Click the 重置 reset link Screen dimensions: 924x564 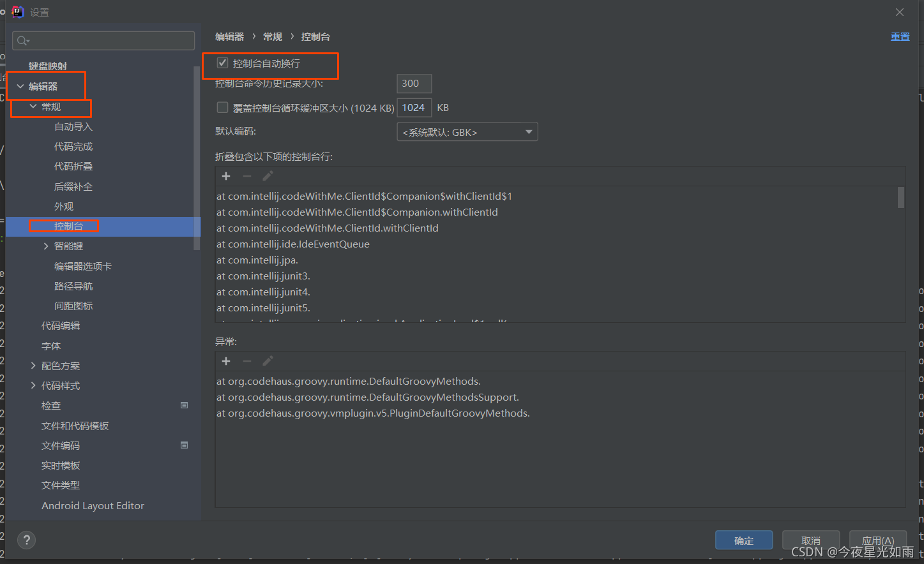[x=900, y=37]
